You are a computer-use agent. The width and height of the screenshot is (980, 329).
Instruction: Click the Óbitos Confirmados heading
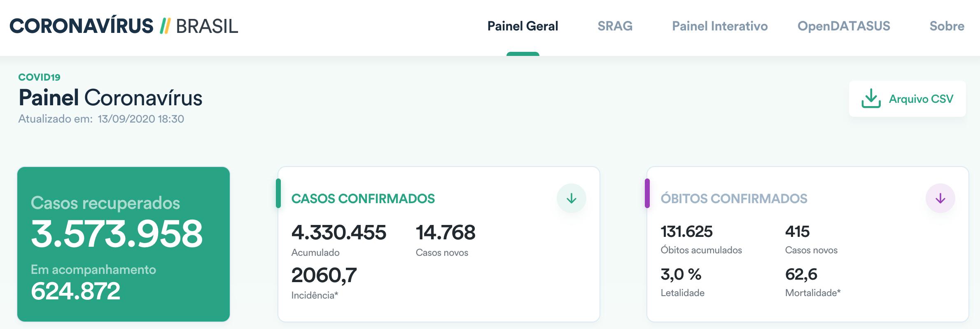pyautogui.click(x=734, y=199)
